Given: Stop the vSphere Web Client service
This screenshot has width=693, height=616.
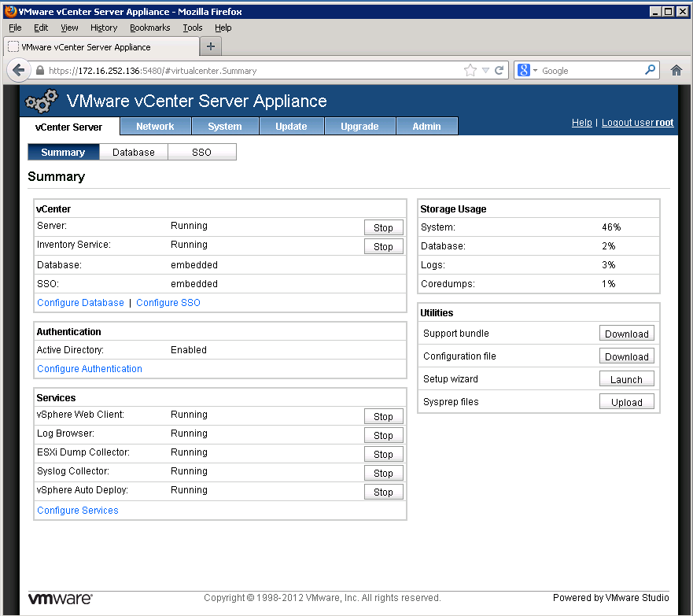Looking at the screenshot, I should click(384, 416).
